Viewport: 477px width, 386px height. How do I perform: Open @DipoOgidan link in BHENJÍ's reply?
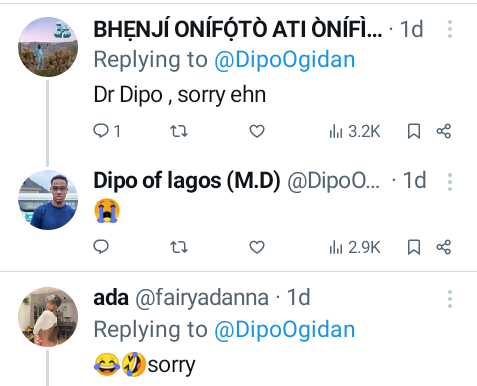point(284,60)
